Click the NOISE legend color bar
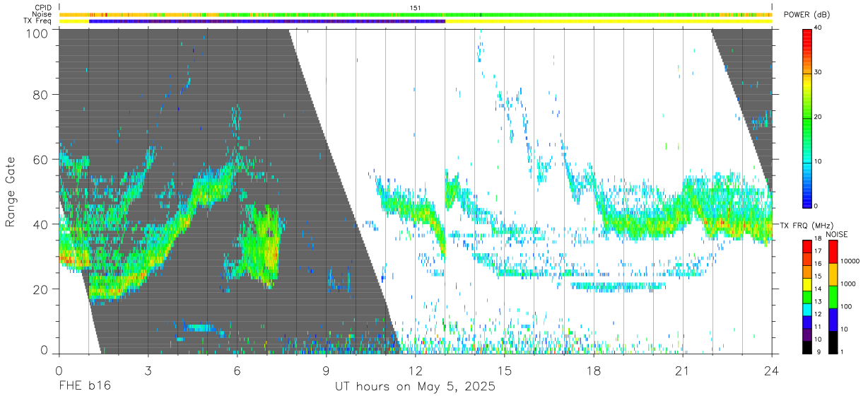 [833, 297]
